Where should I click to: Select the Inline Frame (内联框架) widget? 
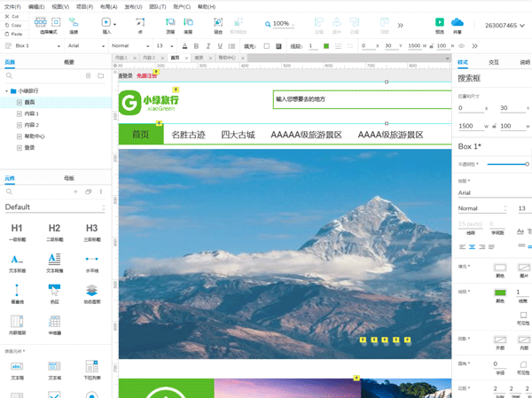(17, 320)
